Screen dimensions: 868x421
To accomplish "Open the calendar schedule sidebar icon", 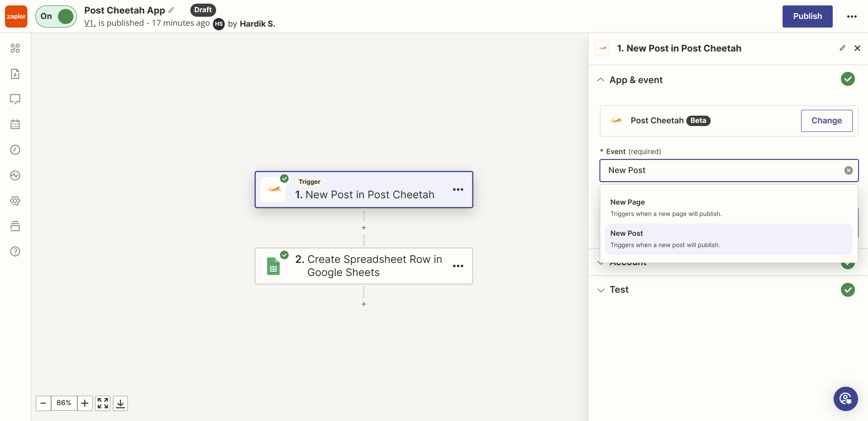I will click(15, 124).
